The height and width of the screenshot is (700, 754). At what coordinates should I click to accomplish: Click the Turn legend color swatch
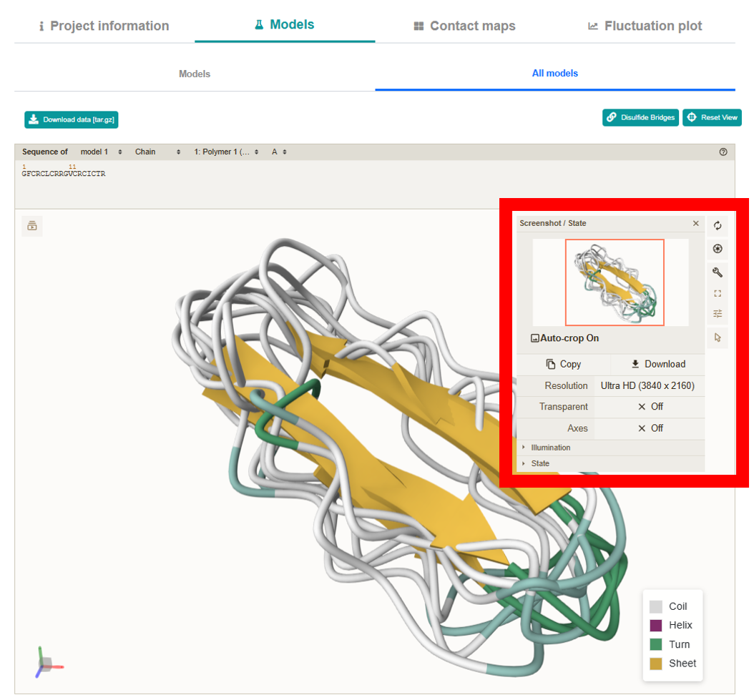click(656, 644)
